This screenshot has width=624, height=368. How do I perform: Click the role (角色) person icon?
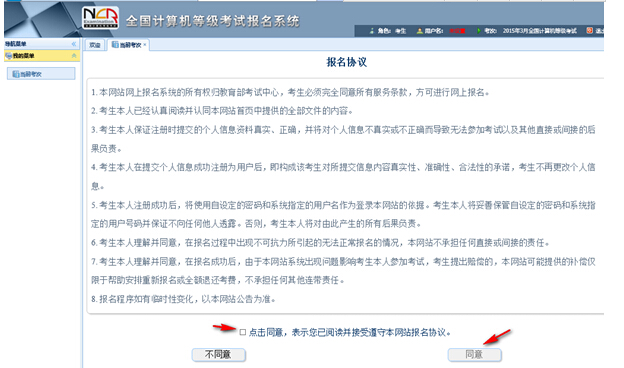pyautogui.click(x=372, y=31)
